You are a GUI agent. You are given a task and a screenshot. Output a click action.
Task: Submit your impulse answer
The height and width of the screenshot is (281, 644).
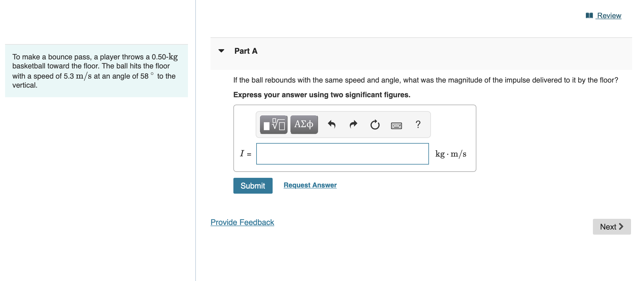point(253,185)
